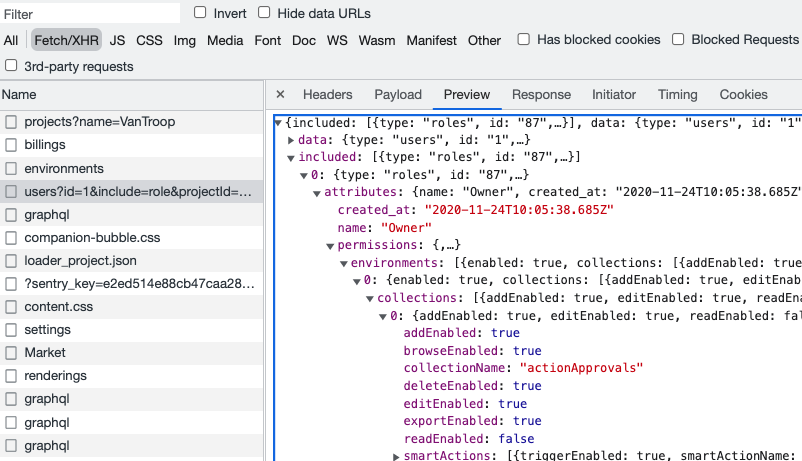
Task: Click file icon beside settings request
Action: (x=11, y=330)
